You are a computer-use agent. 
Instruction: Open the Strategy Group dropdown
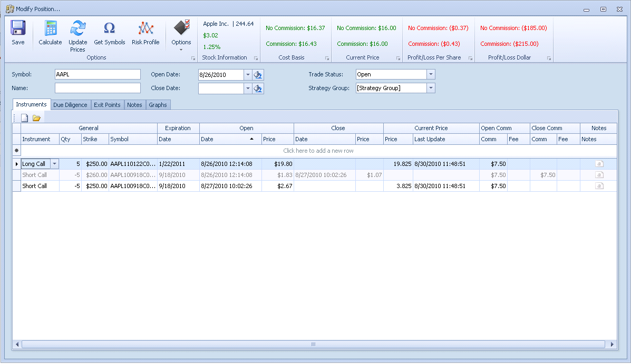[431, 88]
